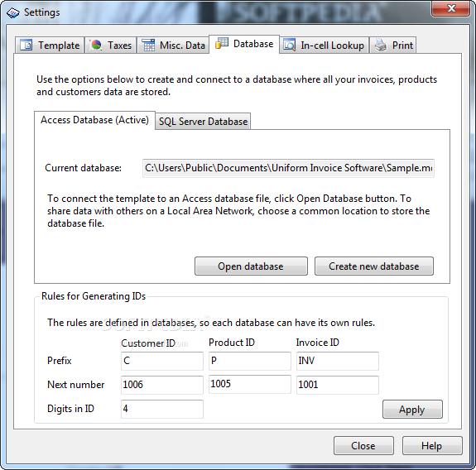The height and width of the screenshot is (470, 476).
Task: Apply the ID generation rules
Action: click(x=412, y=410)
